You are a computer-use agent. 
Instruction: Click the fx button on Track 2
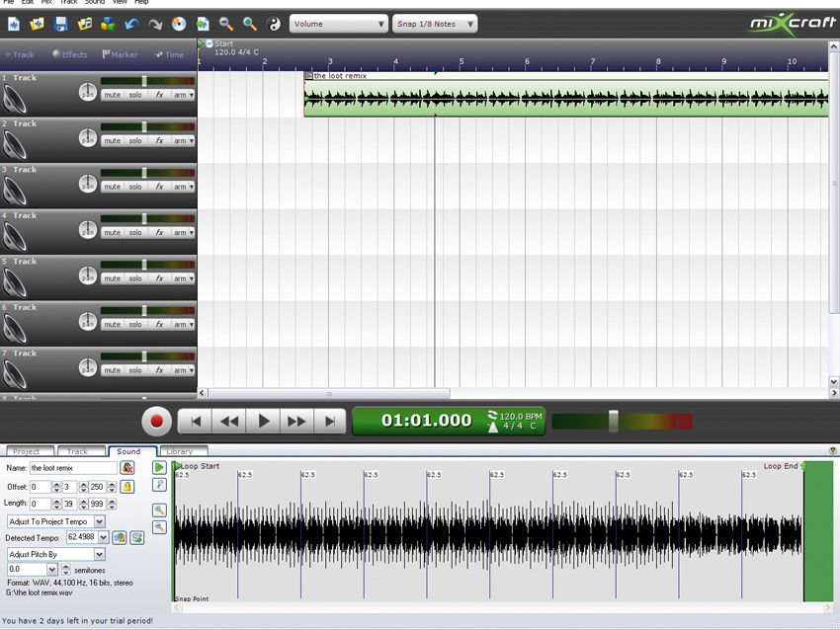158,140
